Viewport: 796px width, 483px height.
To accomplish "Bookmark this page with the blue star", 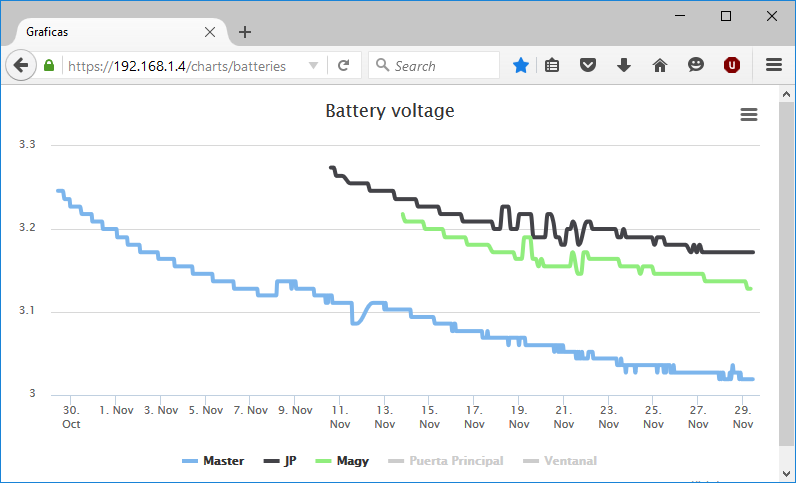I will pyautogui.click(x=520, y=66).
